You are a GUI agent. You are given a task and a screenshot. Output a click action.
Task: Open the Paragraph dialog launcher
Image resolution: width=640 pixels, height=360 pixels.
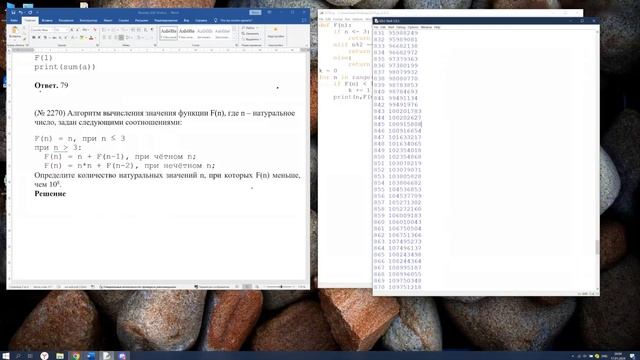click(155, 45)
